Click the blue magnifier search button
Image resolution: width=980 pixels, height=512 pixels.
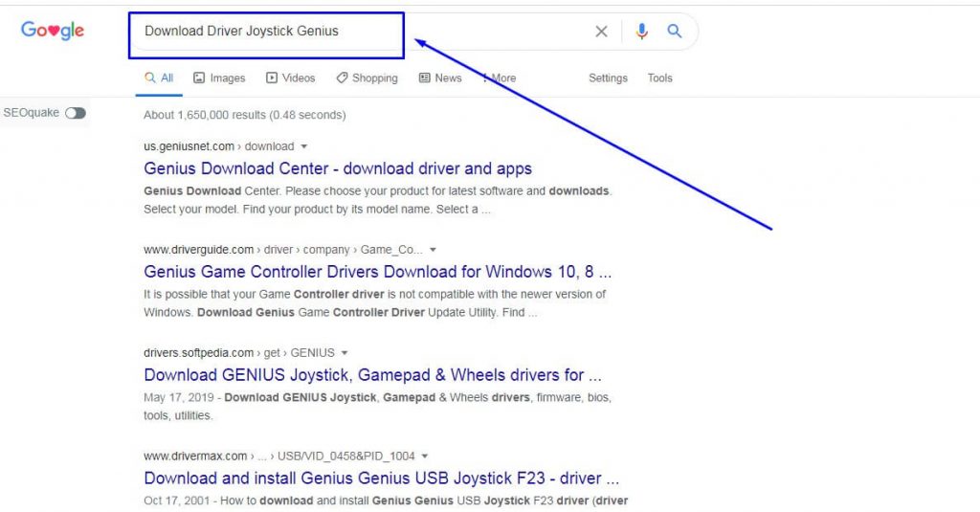tap(674, 31)
